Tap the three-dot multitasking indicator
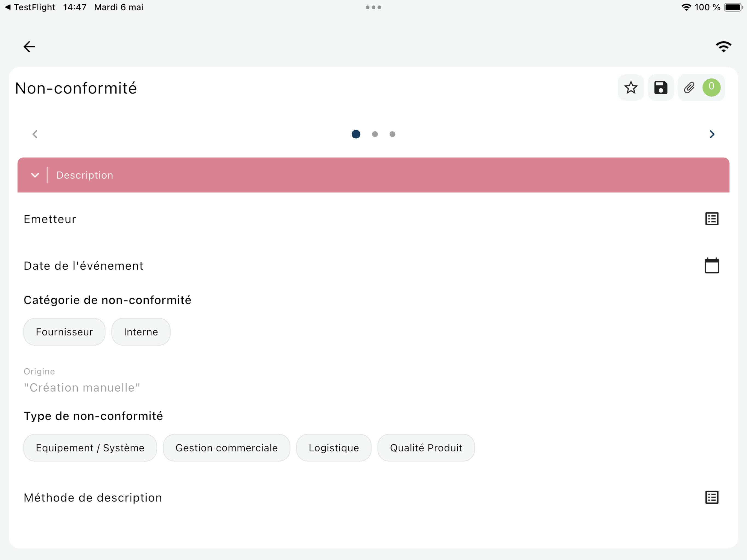The image size is (747, 560). [x=373, y=7]
